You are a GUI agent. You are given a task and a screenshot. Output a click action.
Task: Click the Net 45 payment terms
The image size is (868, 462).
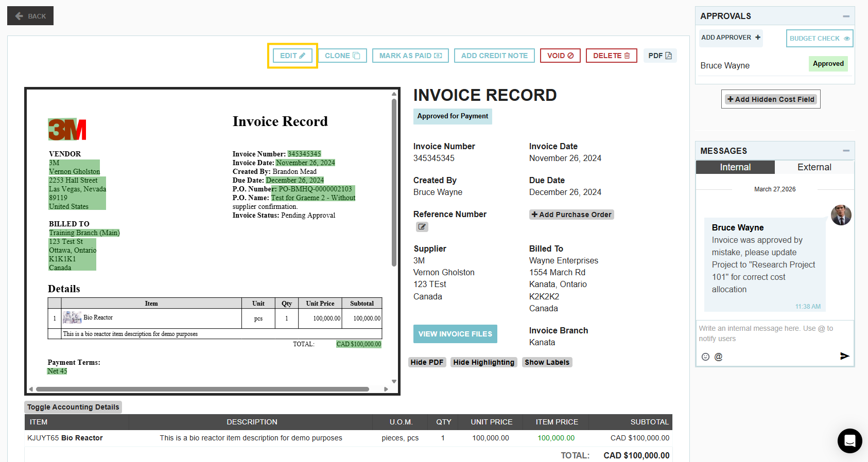pyautogui.click(x=57, y=371)
